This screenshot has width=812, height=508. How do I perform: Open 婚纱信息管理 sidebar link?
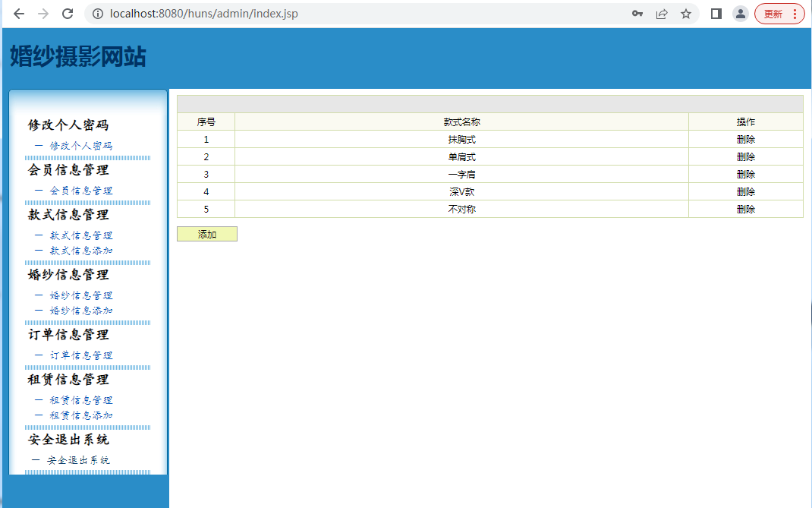[81, 295]
